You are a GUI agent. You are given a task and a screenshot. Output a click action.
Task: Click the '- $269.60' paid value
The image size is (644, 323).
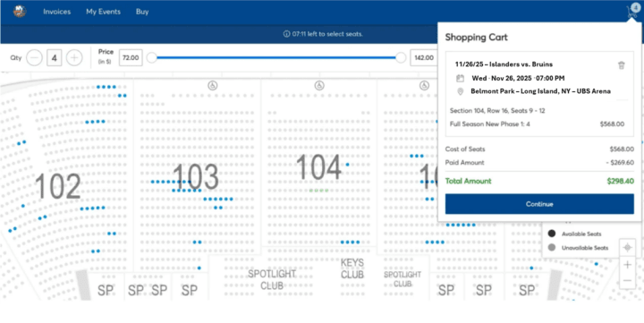(x=620, y=163)
